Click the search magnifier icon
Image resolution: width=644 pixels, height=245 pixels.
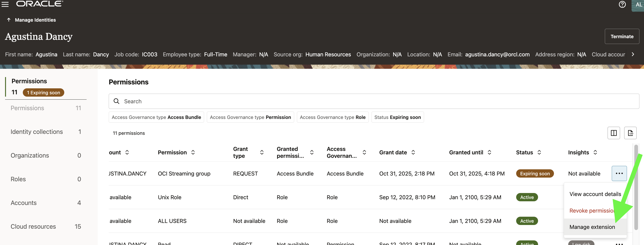[x=116, y=101]
